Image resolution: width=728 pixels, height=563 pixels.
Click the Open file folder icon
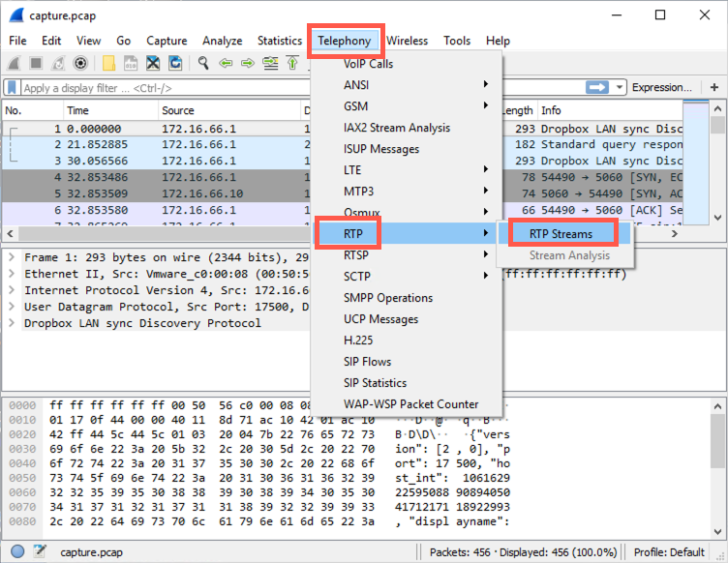click(x=108, y=63)
